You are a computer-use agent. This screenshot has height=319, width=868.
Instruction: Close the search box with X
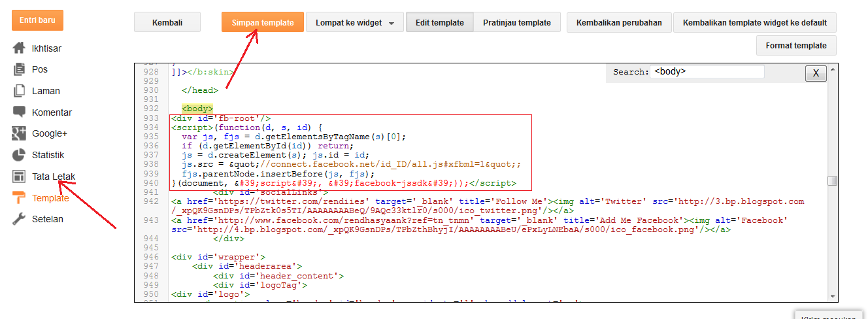pyautogui.click(x=815, y=73)
